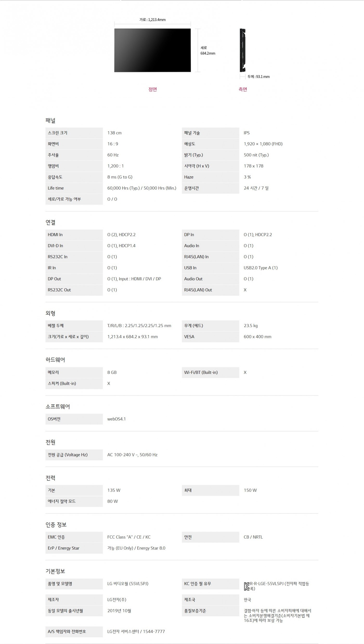The height and width of the screenshot is (644, 364).
Task: Click the front view display image
Action: point(152,50)
